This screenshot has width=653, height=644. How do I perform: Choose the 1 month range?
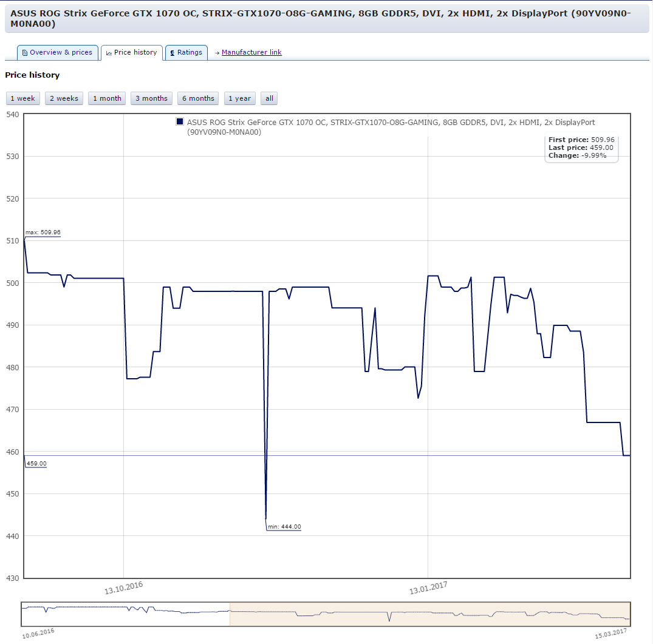point(107,98)
